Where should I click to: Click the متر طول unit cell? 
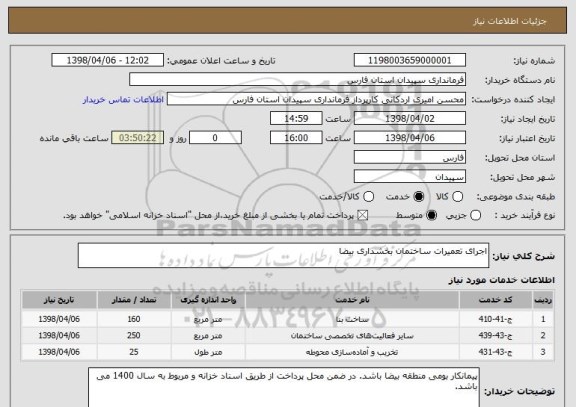point(208,352)
